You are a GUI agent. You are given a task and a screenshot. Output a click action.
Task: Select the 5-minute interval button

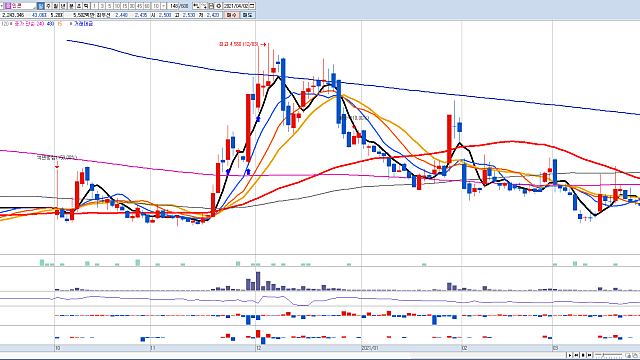[x=109, y=6]
